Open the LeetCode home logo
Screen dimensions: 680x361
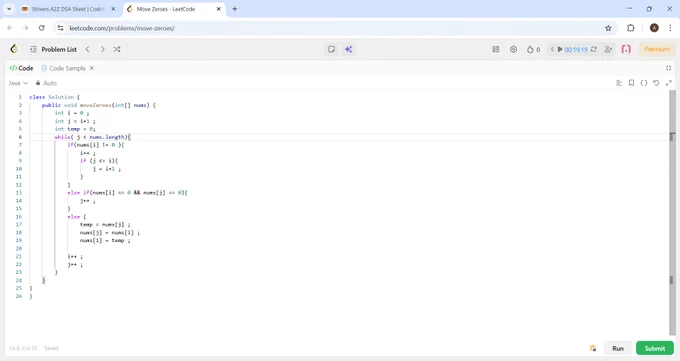(14, 49)
